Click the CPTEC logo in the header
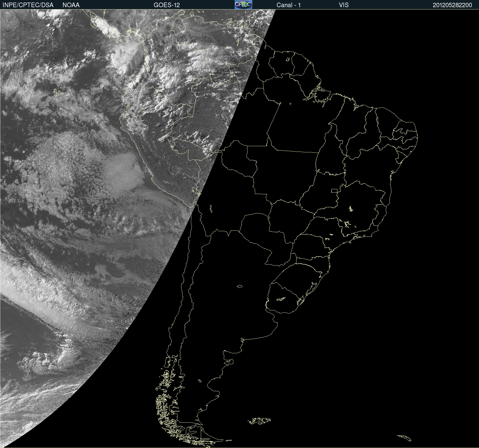 click(243, 5)
